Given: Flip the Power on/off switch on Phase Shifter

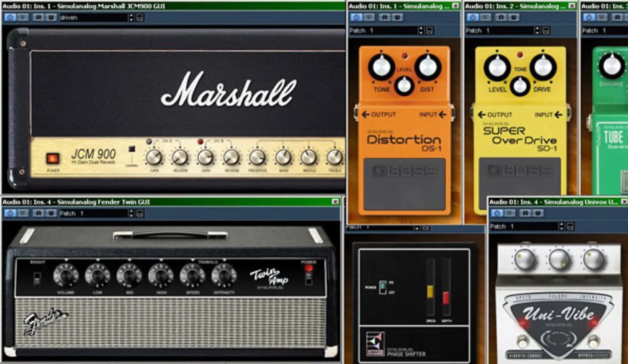Looking at the screenshot, I should click(383, 287).
